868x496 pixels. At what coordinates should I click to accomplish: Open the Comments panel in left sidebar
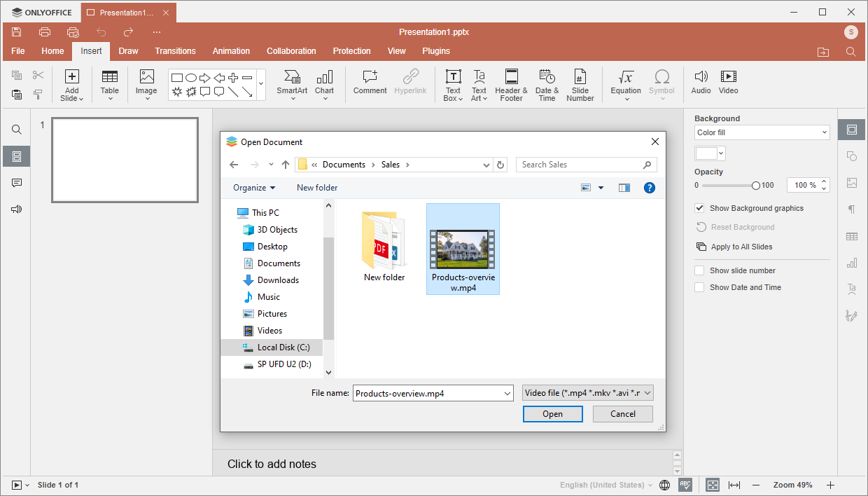pyautogui.click(x=17, y=183)
